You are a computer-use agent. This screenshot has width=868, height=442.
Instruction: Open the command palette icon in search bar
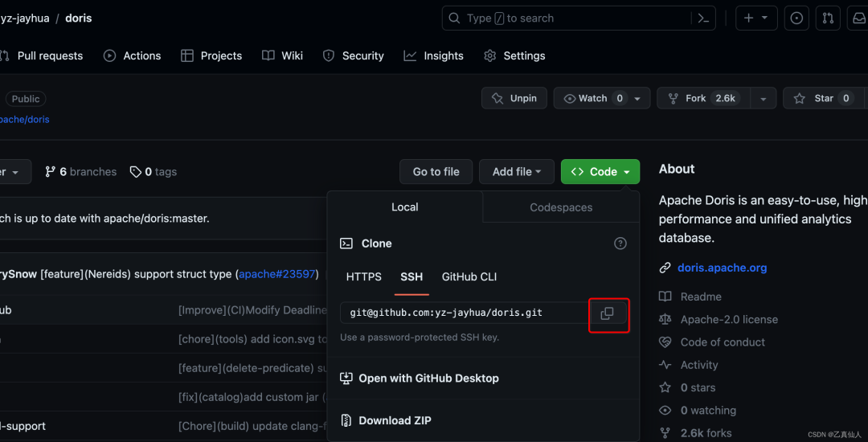click(703, 18)
